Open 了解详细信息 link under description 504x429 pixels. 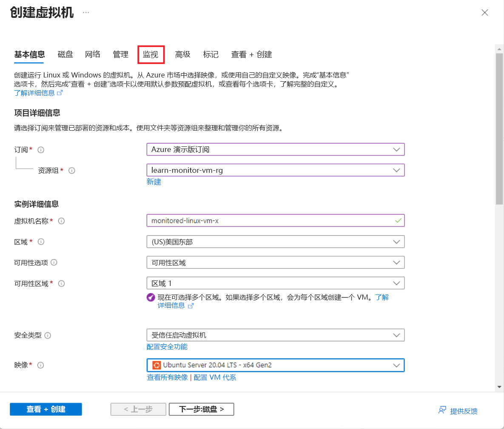[x=34, y=93]
